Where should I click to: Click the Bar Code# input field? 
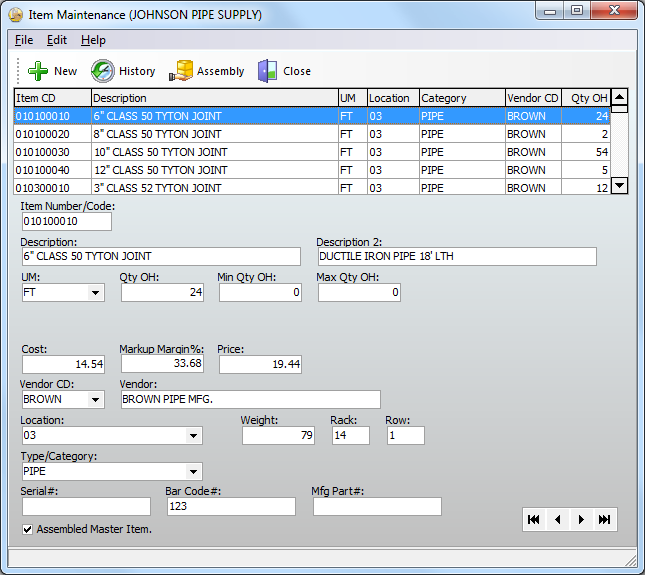[x=230, y=507]
